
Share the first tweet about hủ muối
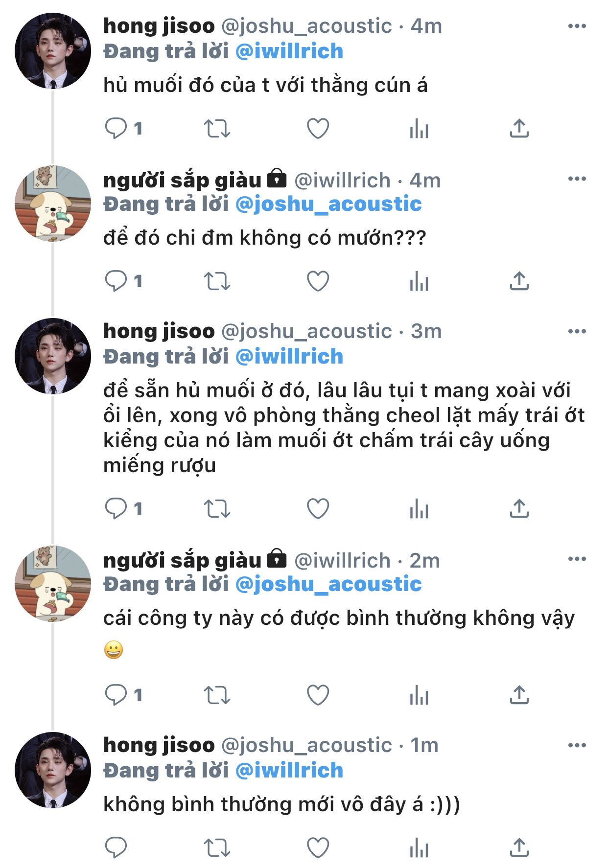point(519,129)
